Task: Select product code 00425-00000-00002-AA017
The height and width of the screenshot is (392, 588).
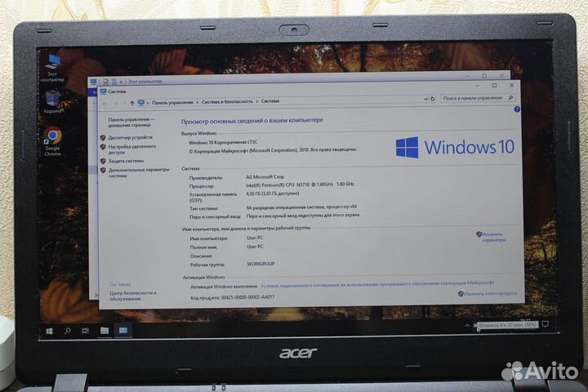Action: coord(248,297)
